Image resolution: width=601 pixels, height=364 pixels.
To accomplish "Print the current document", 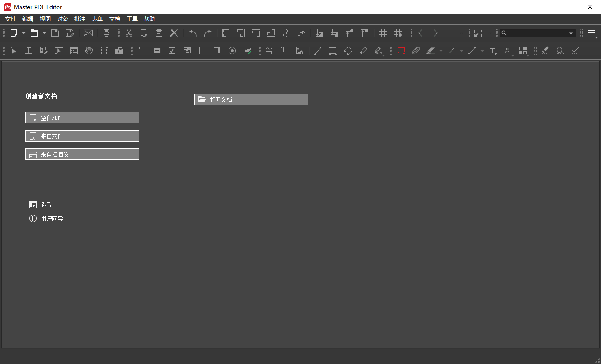I will [x=106, y=33].
